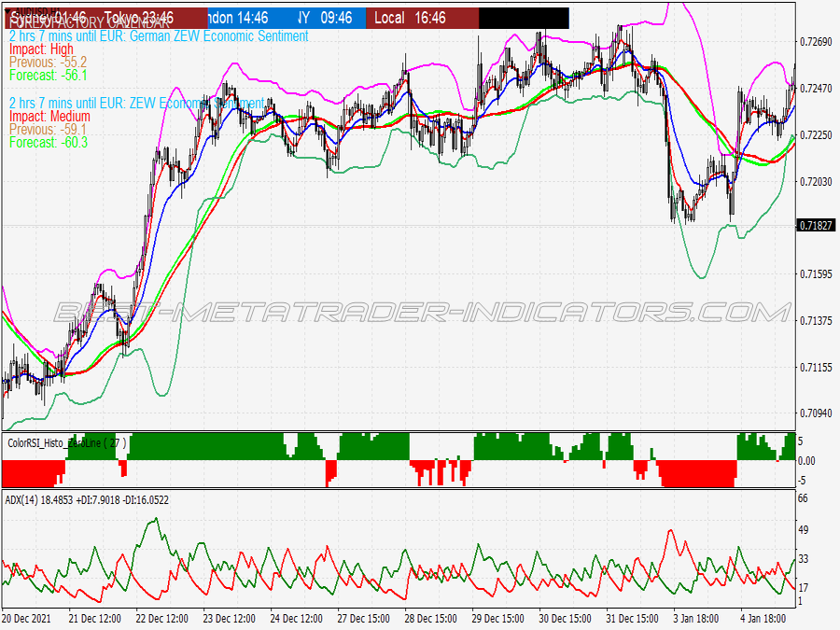Image resolution: width=840 pixels, height=630 pixels.
Task: Click the 'Impact: High' label
Action: coord(41,49)
